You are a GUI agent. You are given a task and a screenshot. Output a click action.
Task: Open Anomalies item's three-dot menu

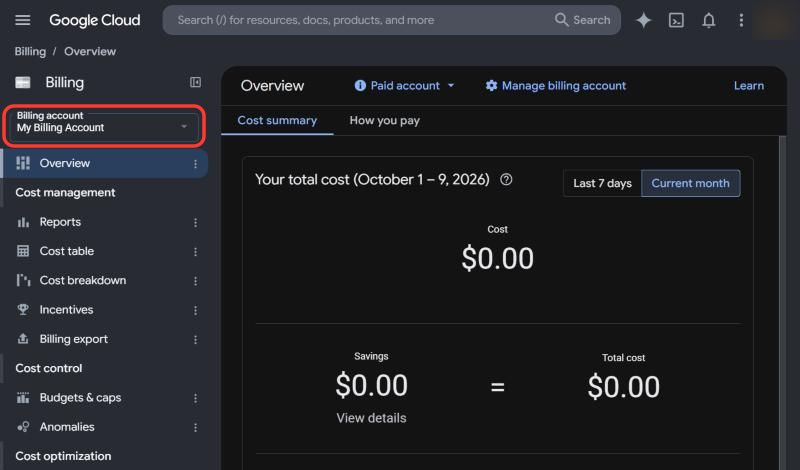click(195, 428)
